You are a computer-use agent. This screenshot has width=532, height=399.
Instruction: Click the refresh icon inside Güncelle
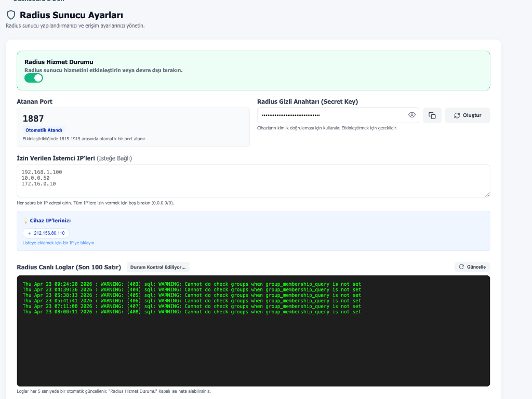461,267
